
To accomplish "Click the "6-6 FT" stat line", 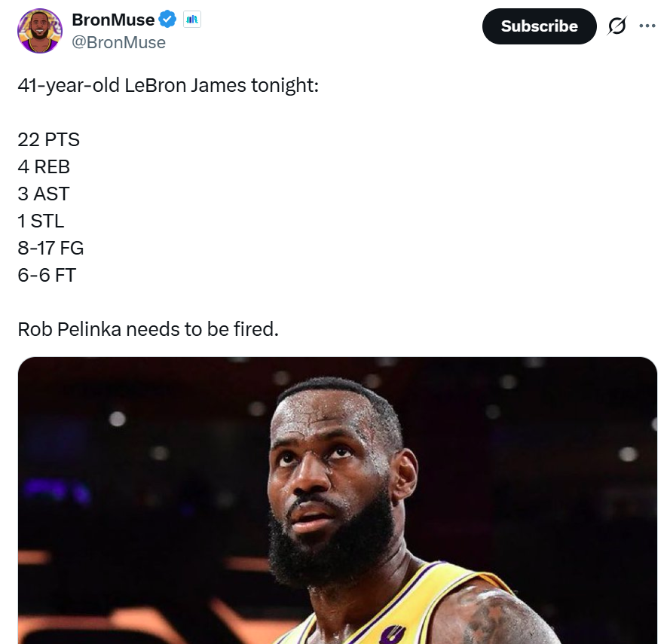I will (47, 275).
